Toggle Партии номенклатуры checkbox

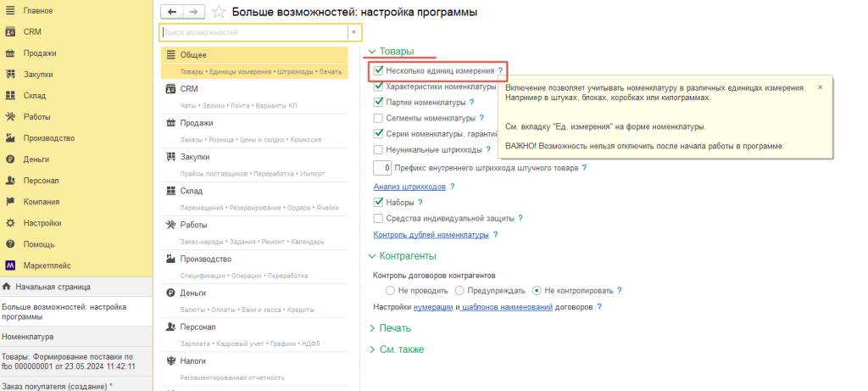pos(378,103)
